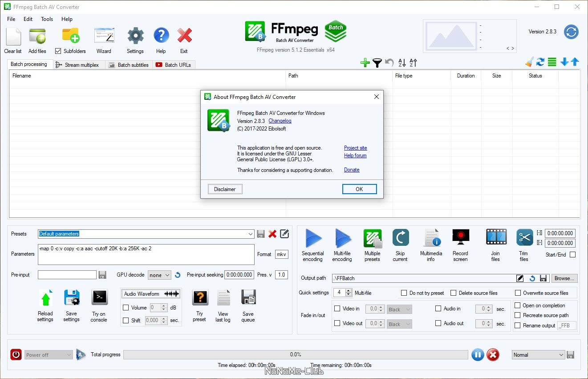Enable Do not try preset
The height and width of the screenshot is (379, 588).
(x=404, y=293)
